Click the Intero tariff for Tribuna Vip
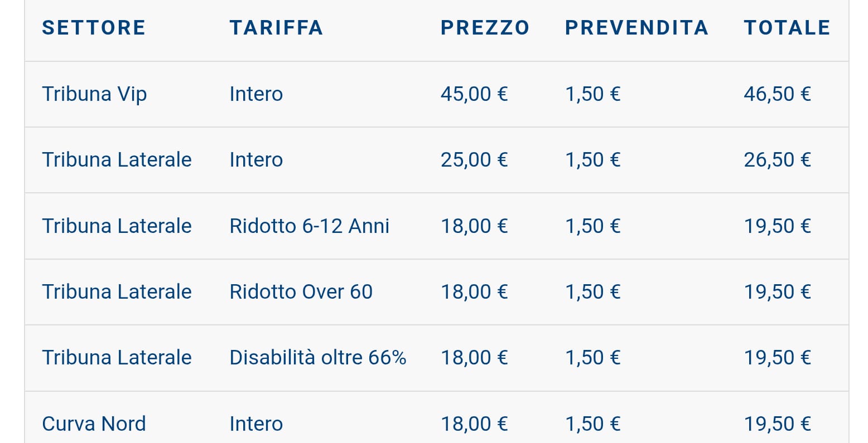The height and width of the screenshot is (443, 868). 256,94
